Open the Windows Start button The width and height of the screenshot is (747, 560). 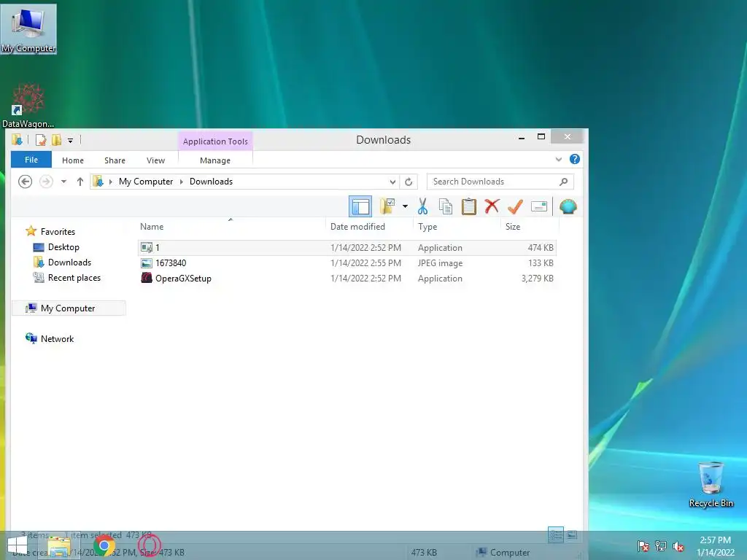[x=18, y=545]
